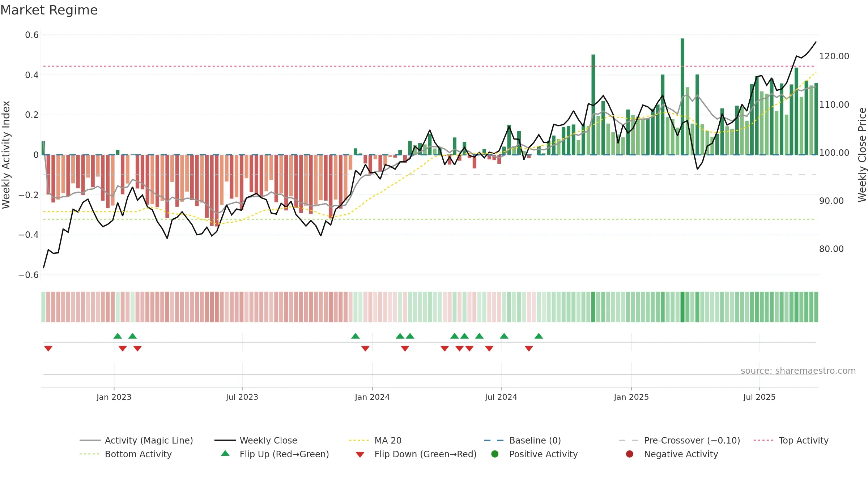Click the Baseline (0) legend entry
The height and width of the screenshot is (488, 868).
(x=522, y=440)
